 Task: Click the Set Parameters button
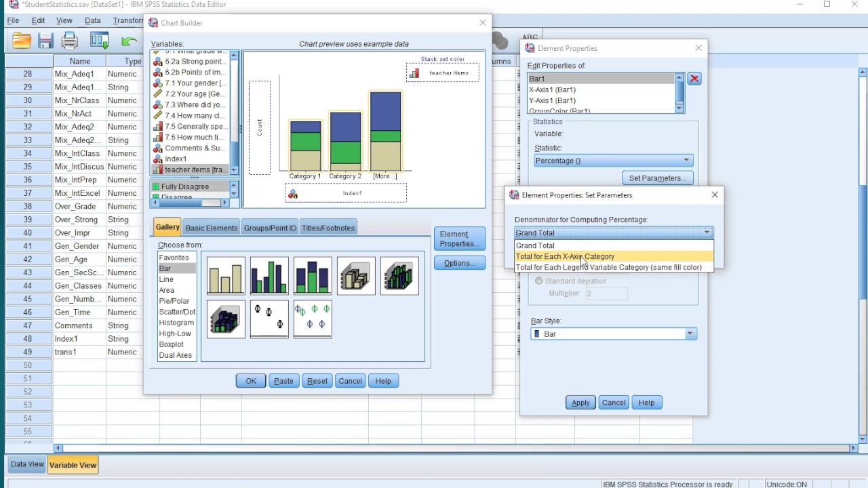(x=657, y=178)
